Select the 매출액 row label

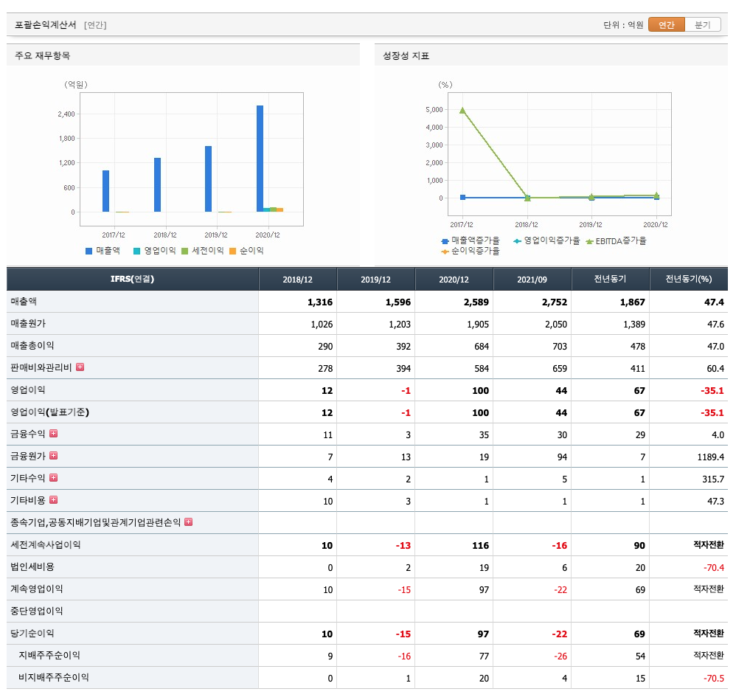point(24,302)
